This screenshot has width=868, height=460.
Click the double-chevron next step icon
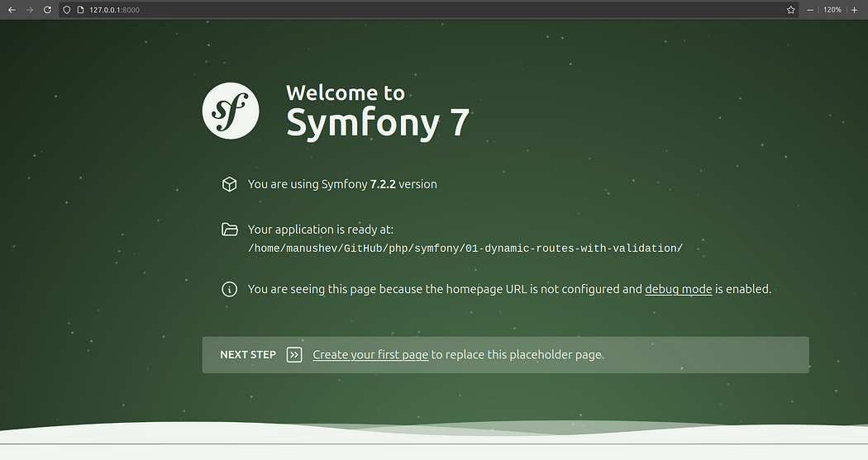coord(294,354)
